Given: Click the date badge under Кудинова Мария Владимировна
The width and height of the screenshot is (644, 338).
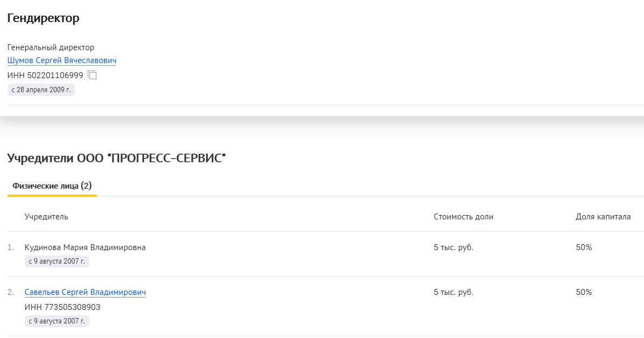Looking at the screenshot, I should [x=57, y=261].
